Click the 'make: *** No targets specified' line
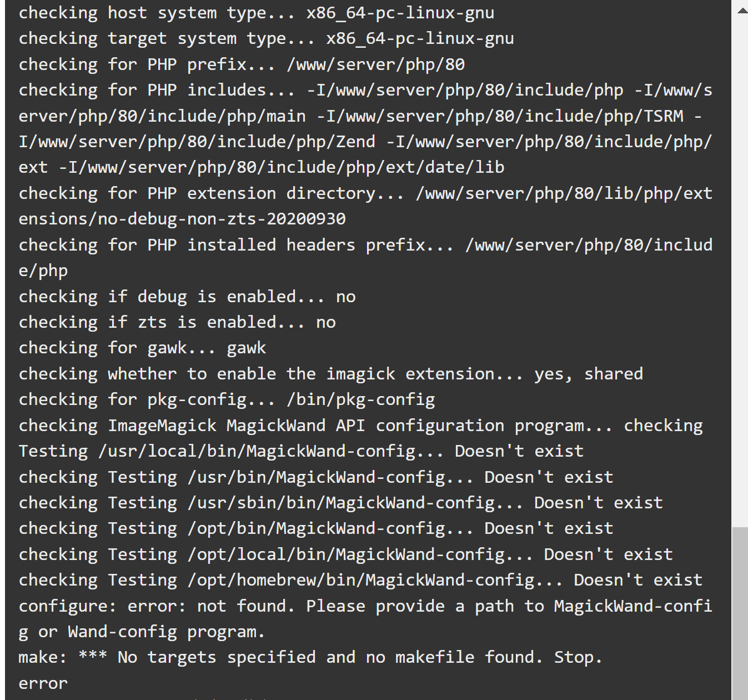This screenshot has width=748, height=700. click(310, 657)
